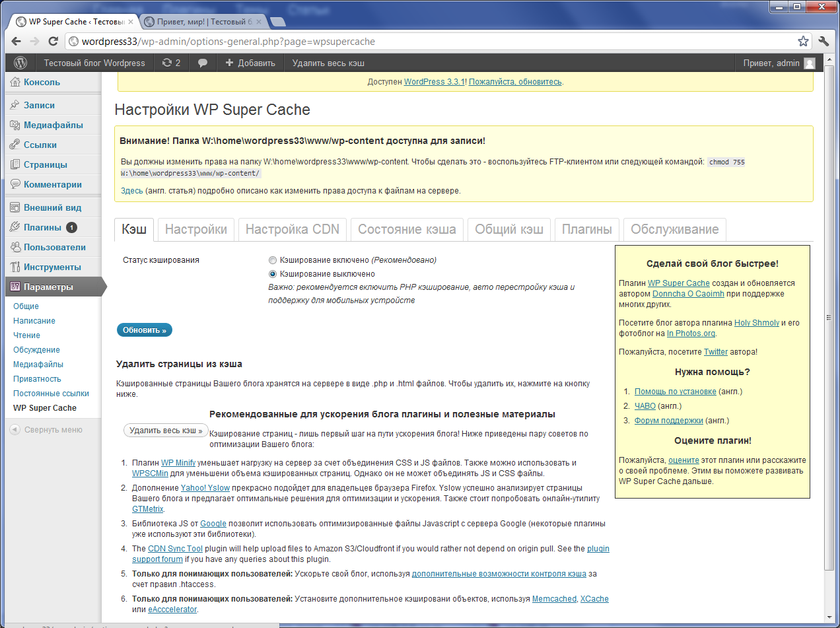Open the Форум поддержки link
This screenshot has height=628, width=840.
tap(668, 421)
